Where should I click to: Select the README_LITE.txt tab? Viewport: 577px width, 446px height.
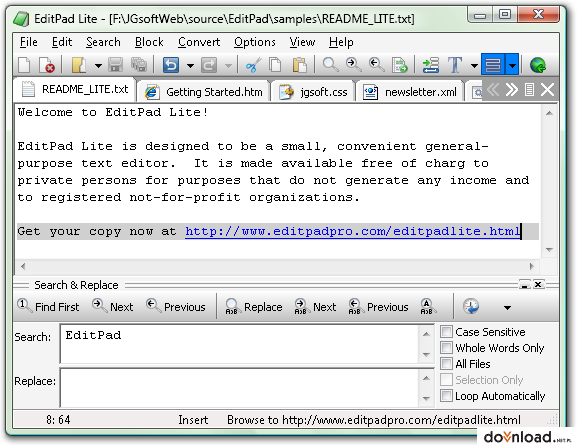click(x=75, y=89)
